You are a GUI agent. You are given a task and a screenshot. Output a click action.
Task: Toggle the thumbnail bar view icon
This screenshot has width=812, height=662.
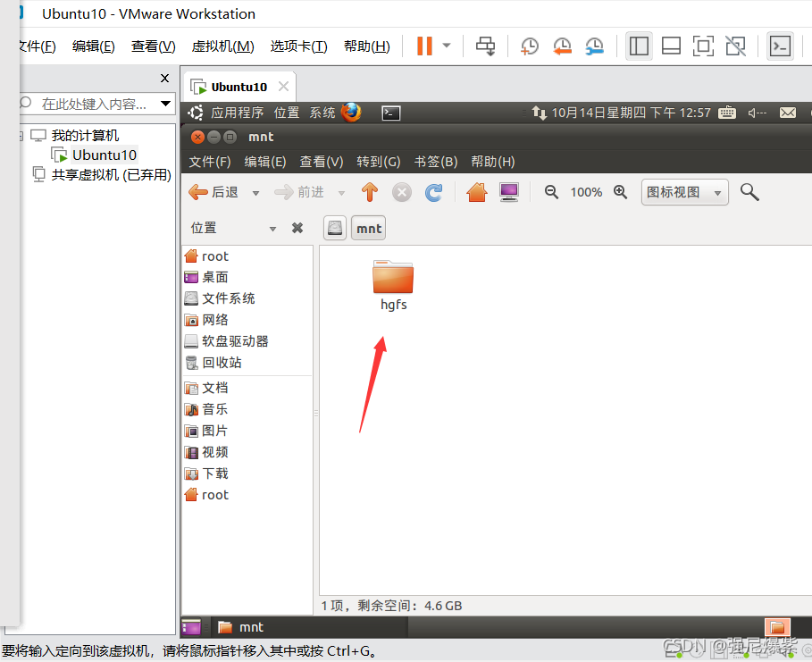point(671,46)
